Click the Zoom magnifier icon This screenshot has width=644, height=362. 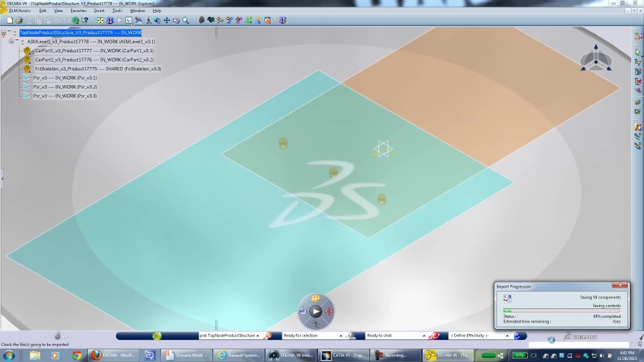pyautogui.click(x=186, y=20)
